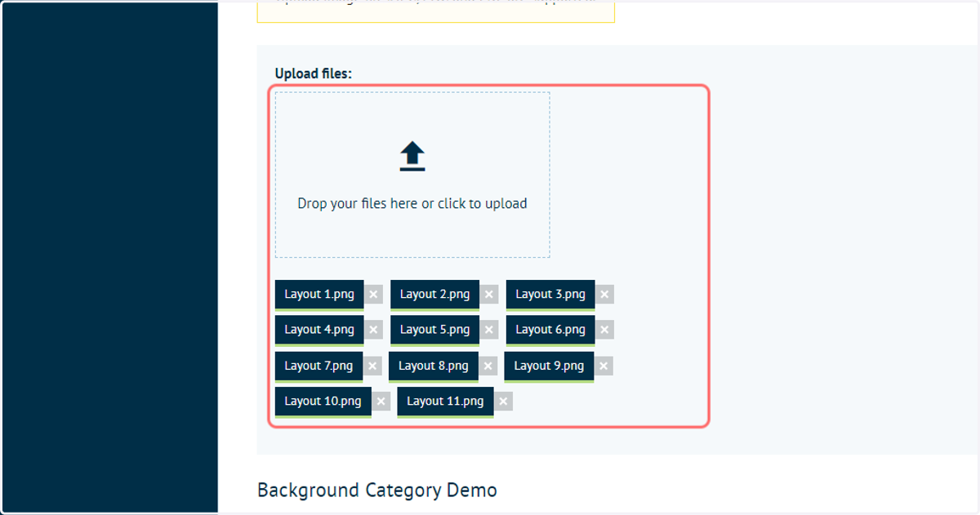The width and height of the screenshot is (980, 515).
Task: Select the Layout 6.png file tag
Action: coord(550,330)
